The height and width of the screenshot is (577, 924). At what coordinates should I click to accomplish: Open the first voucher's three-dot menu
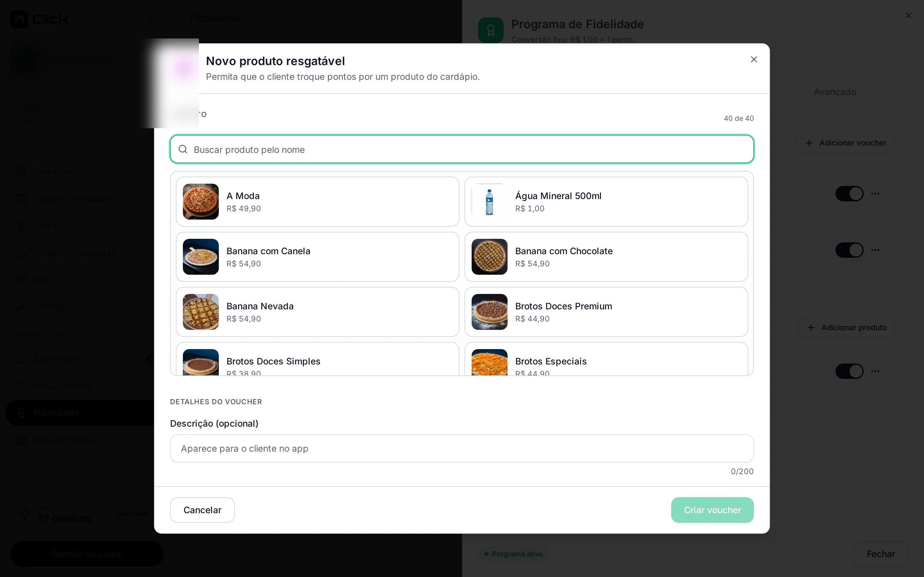coord(875,194)
